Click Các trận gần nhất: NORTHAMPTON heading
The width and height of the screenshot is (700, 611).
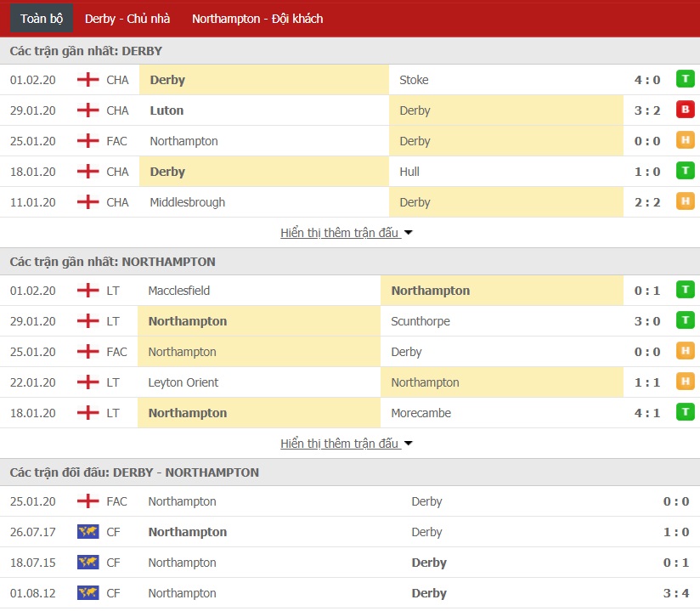point(112,262)
